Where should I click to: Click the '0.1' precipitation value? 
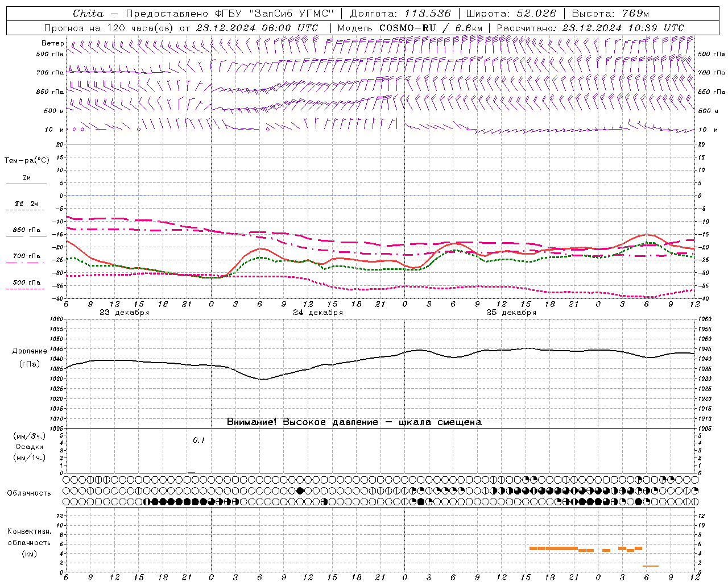click(198, 440)
